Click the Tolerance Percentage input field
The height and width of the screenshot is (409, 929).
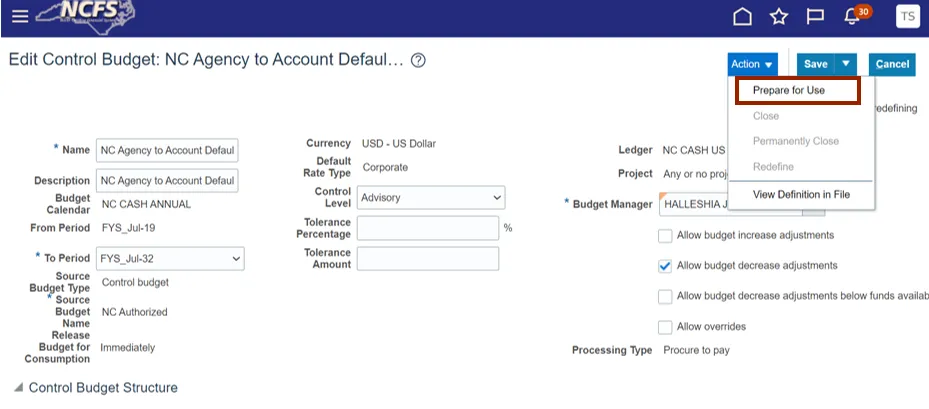coord(427,228)
